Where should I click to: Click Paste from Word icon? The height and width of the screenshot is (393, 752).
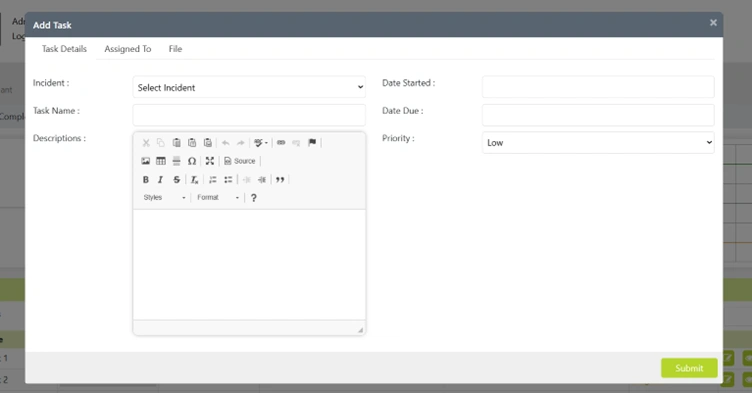coord(208,143)
